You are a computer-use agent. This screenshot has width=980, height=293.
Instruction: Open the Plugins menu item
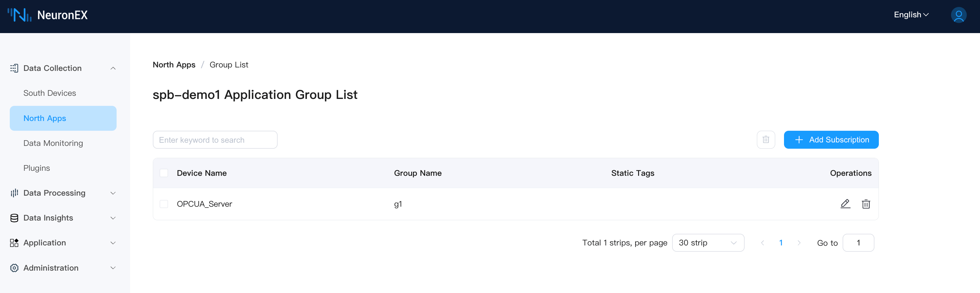pos(37,168)
